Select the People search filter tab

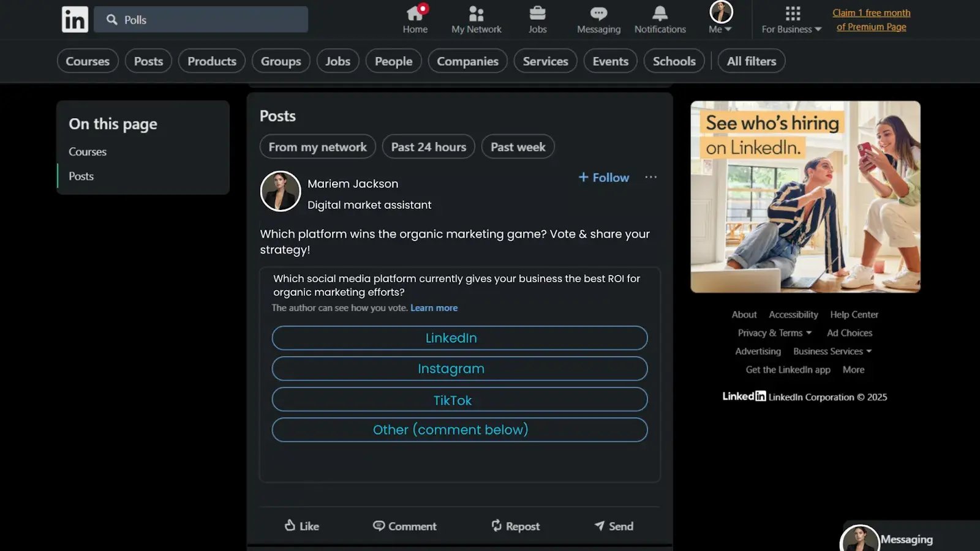click(393, 61)
